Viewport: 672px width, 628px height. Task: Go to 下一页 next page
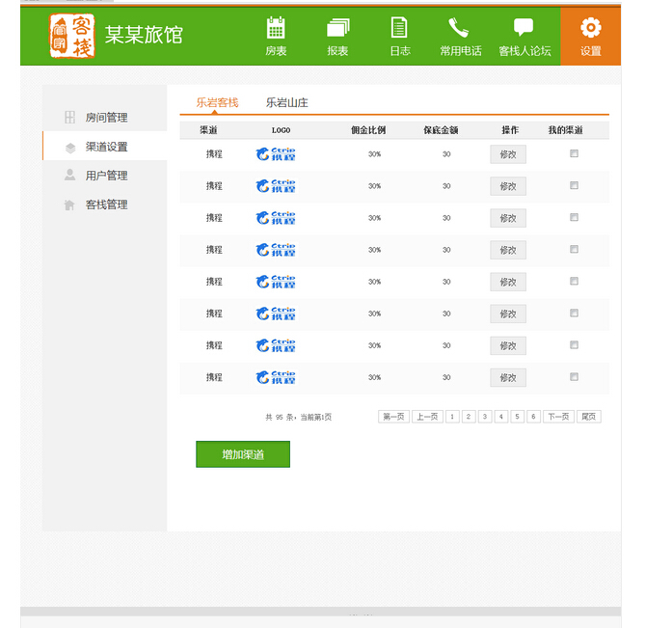[x=557, y=417]
